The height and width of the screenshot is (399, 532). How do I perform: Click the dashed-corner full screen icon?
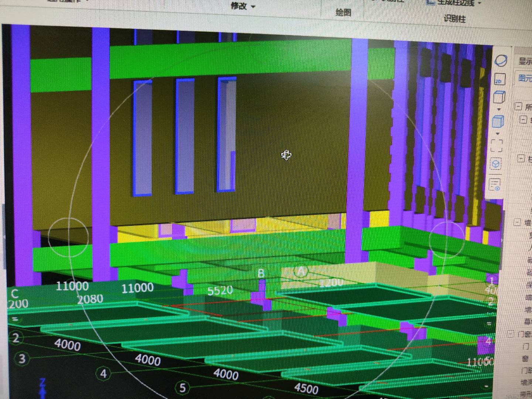pyautogui.click(x=497, y=145)
